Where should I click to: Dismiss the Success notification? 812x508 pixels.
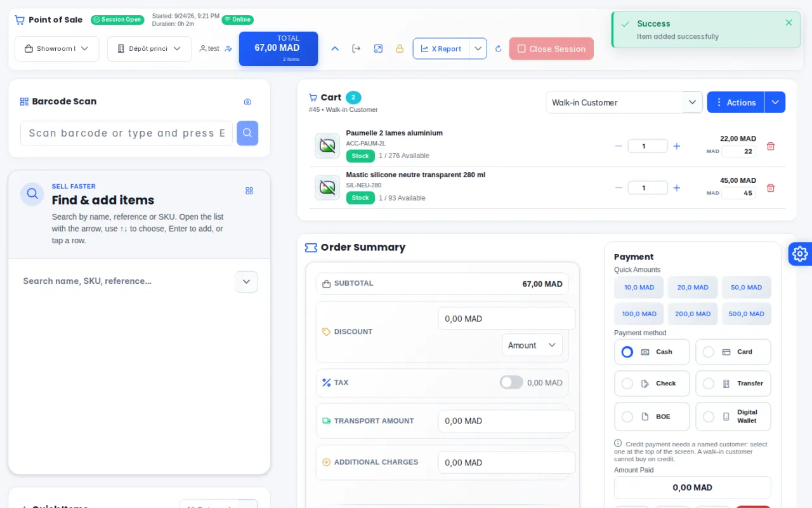coord(789,23)
